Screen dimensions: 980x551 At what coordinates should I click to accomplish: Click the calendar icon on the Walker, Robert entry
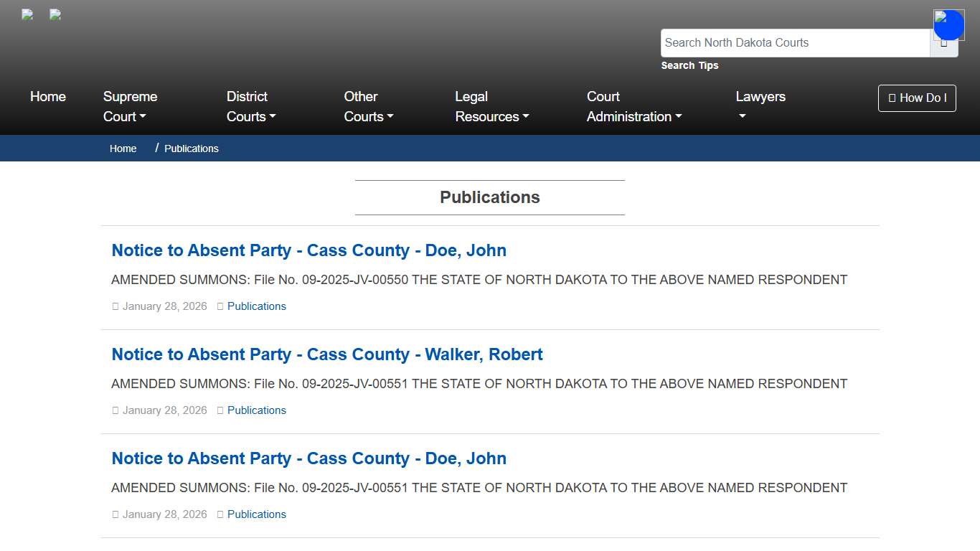[x=116, y=410]
